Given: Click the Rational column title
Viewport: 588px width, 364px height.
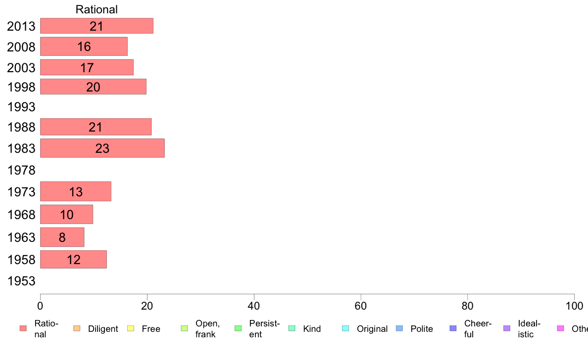Looking at the screenshot, I should coord(97,9).
